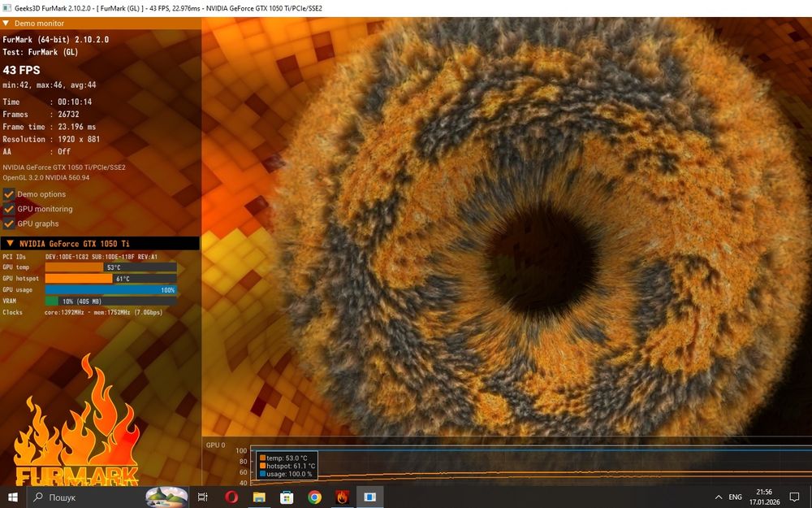This screenshot has height=508, width=812.
Task: Click the hotspot: 61.1 °C legend entry
Action: click(x=287, y=466)
